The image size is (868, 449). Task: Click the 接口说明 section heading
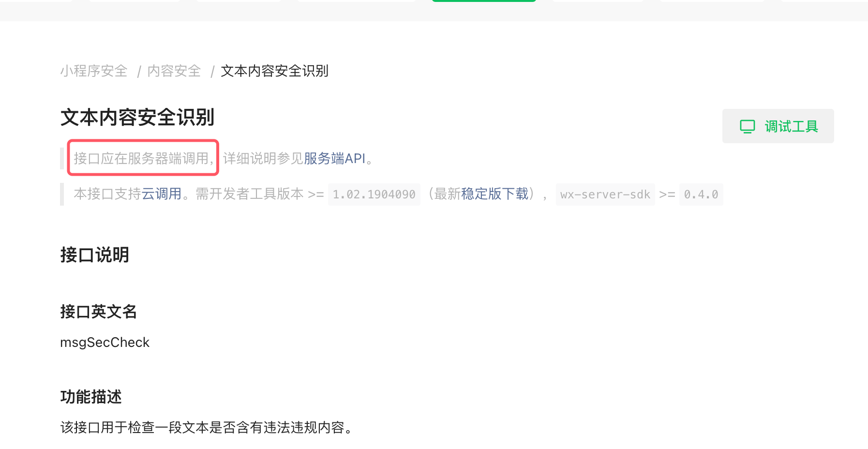95,255
